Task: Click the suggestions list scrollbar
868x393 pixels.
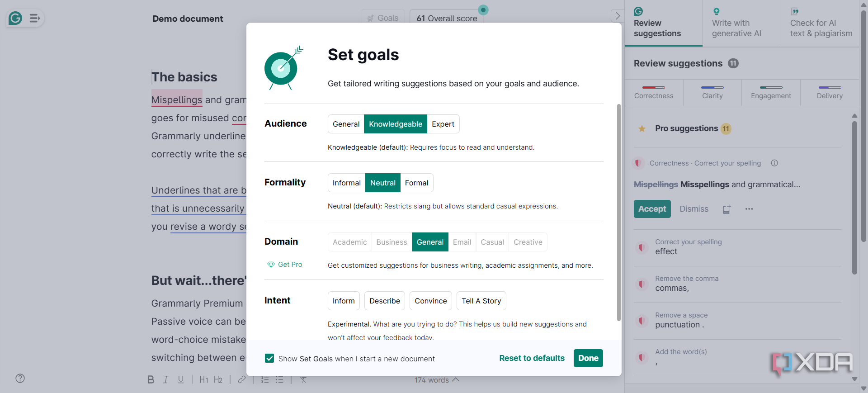Action: click(x=854, y=197)
